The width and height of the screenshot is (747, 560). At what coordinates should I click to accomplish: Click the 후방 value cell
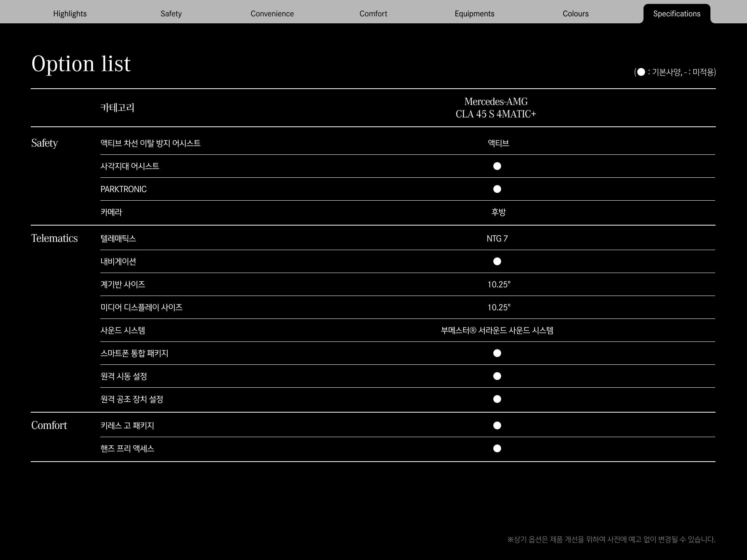[498, 212]
